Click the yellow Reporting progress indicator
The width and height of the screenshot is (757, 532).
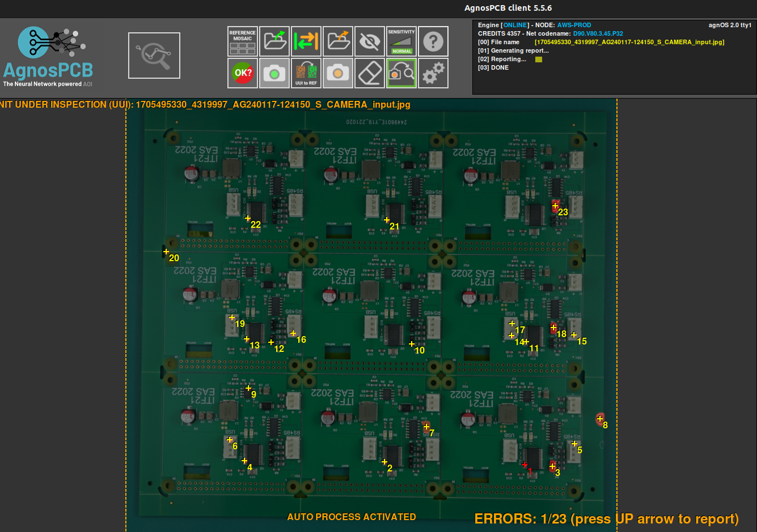(x=538, y=59)
